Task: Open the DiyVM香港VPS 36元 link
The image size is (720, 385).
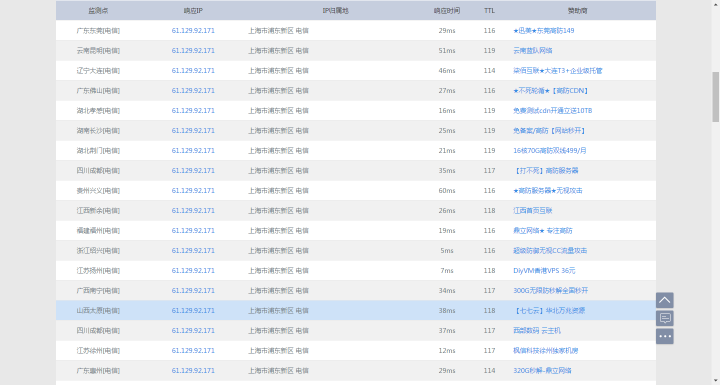Action: pyautogui.click(x=544, y=271)
